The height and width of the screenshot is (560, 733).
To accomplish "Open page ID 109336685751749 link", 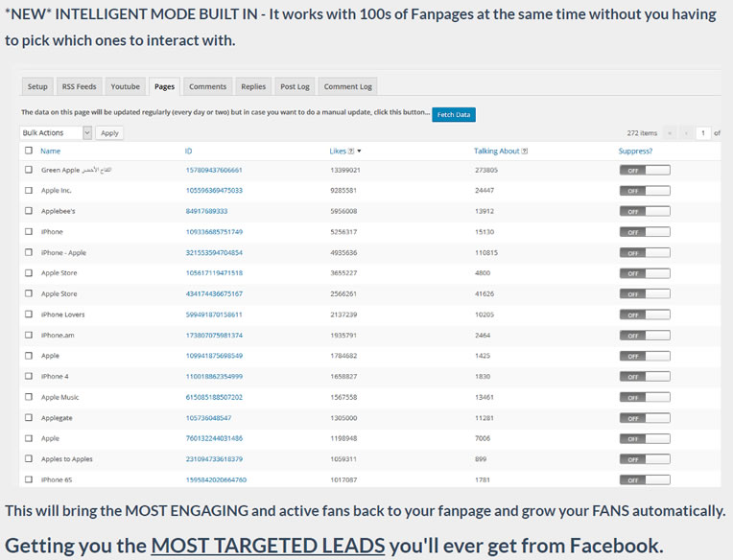I will click(x=214, y=232).
